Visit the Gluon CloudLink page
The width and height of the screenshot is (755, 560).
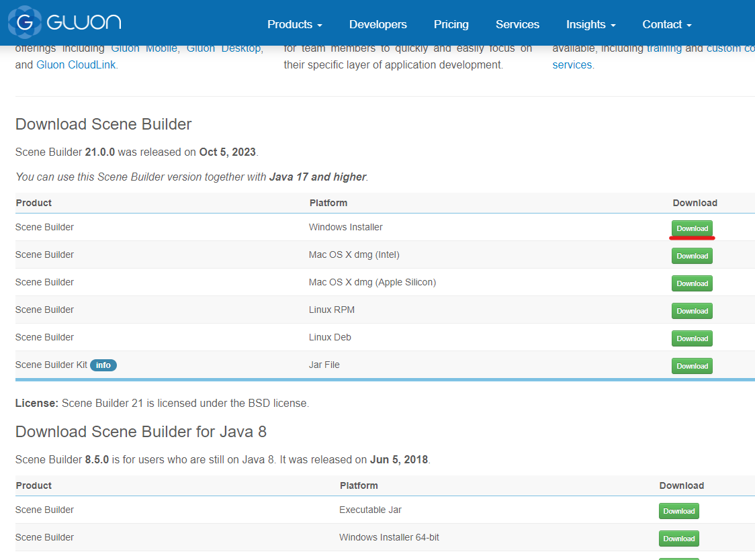point(76,64)
